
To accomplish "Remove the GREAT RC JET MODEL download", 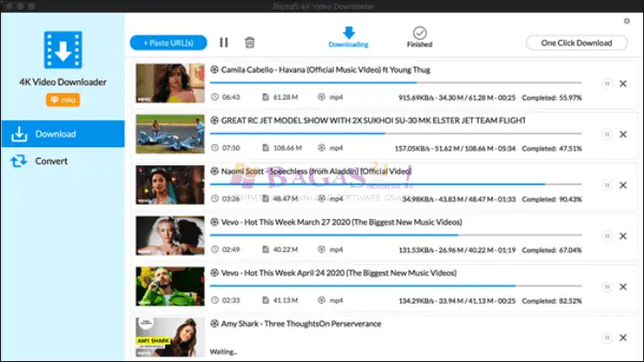I will pyautogui.click(x=623, y=134).
